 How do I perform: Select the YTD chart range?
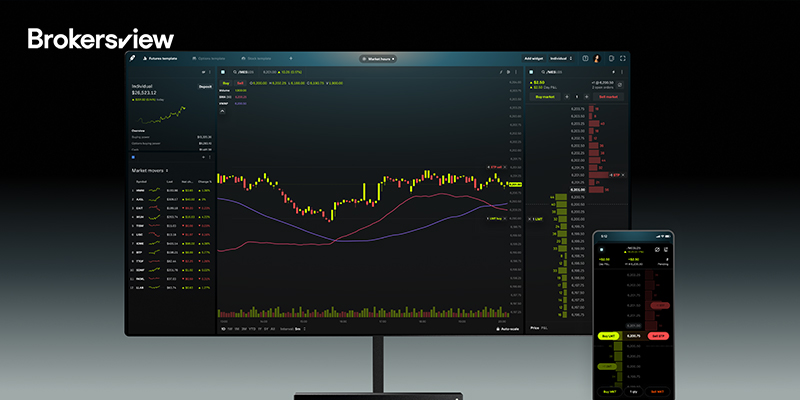(252, 329)
